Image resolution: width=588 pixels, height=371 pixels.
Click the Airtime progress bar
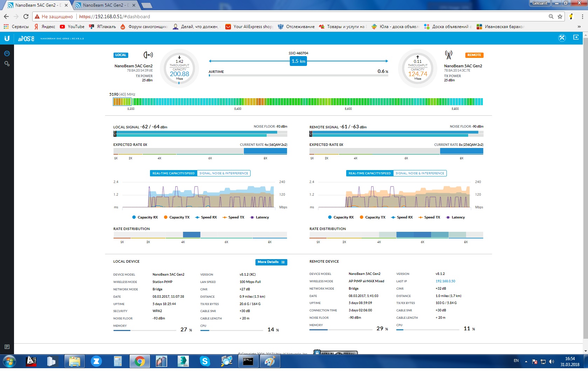299,75
